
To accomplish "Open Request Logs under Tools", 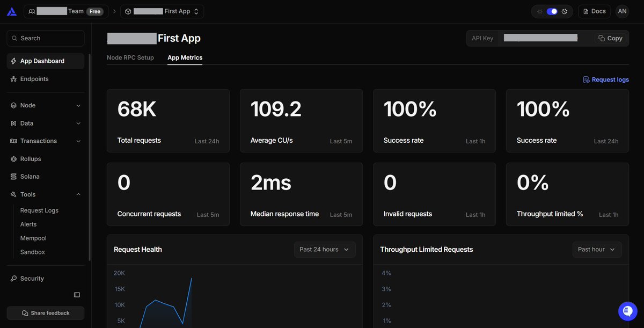I will point(39,210).
